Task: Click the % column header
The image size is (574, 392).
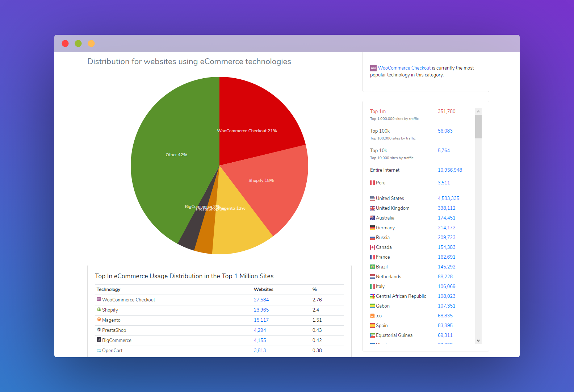Action: point(315,289)
